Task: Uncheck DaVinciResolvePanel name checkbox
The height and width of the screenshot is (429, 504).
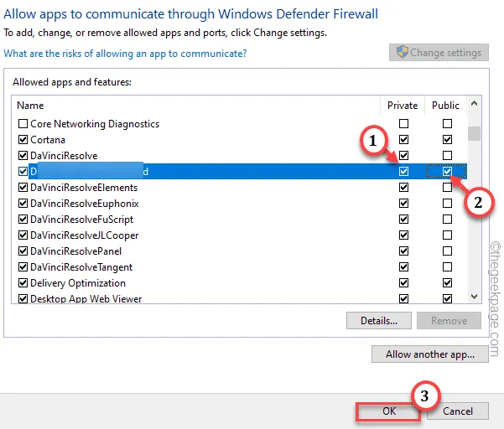Action: pos(23,251)
